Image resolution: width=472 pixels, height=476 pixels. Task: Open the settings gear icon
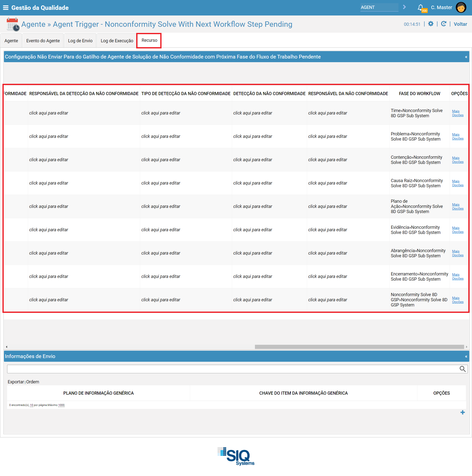pyautogui.click(x=431, y=24)
